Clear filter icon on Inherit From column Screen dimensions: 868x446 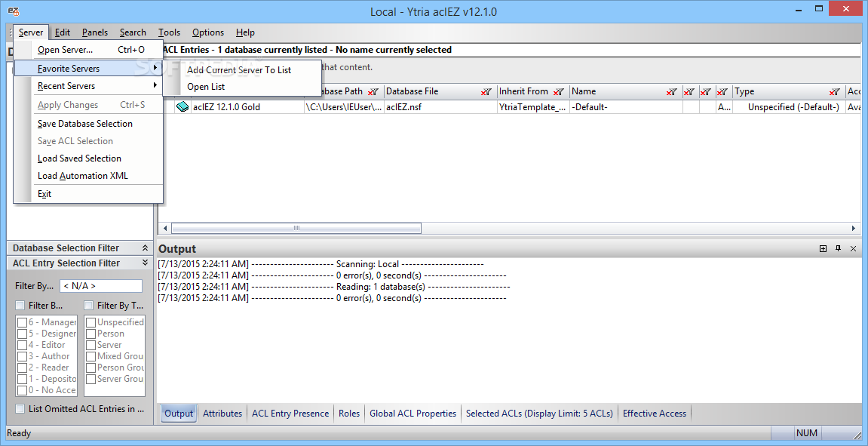559,92
